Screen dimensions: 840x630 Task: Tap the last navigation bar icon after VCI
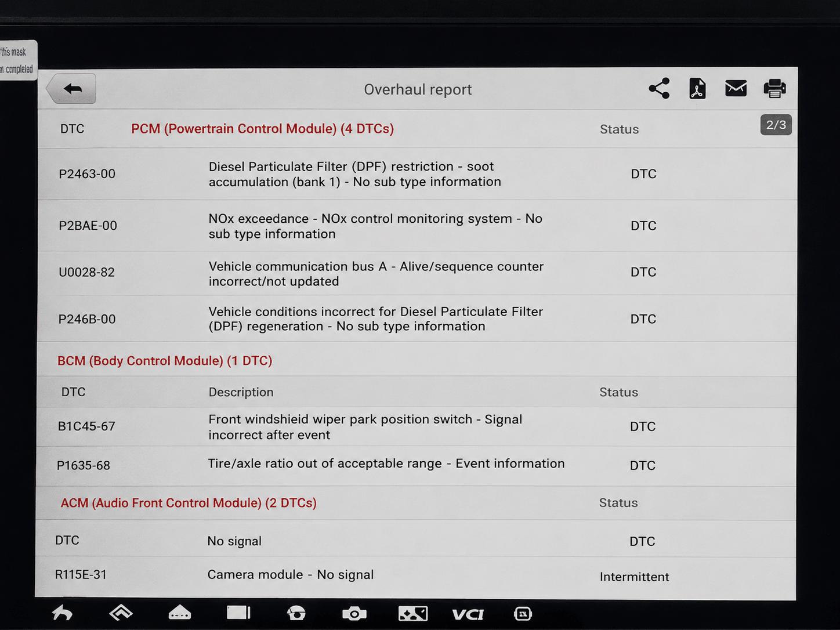523,614
